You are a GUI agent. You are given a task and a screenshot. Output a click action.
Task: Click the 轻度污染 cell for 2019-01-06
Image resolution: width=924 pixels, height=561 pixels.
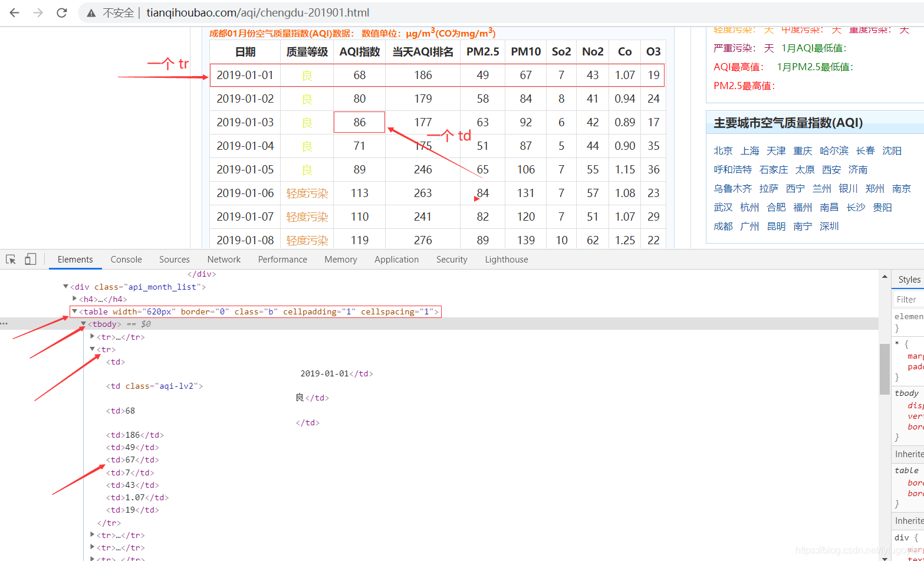[x=307, y=193]
